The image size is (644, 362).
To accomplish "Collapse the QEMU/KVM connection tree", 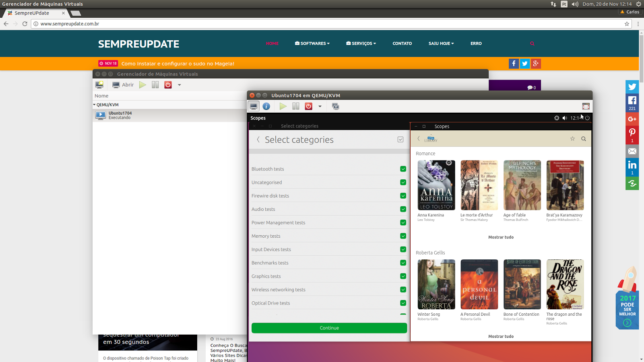I will click(94, 105).
